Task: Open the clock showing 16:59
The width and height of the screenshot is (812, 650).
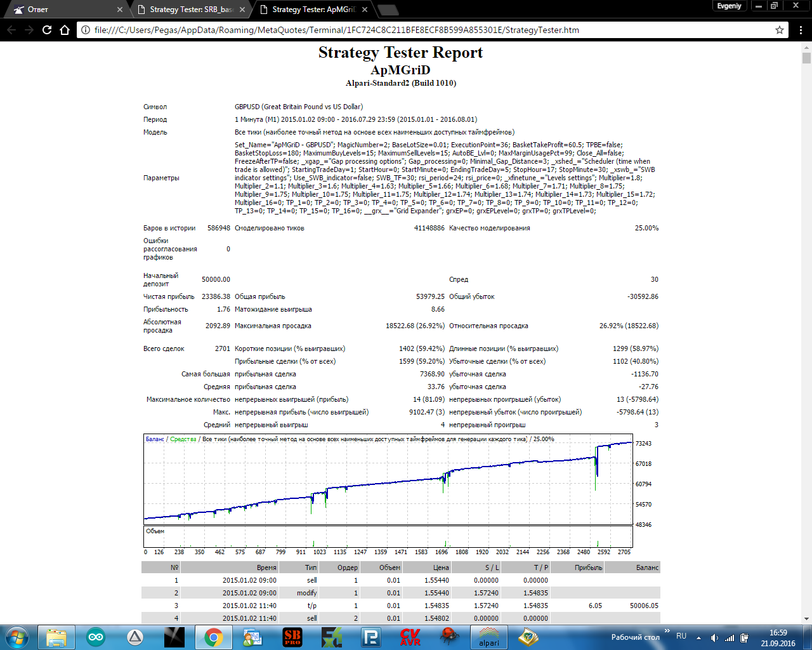Action: [x=778, y=638]
